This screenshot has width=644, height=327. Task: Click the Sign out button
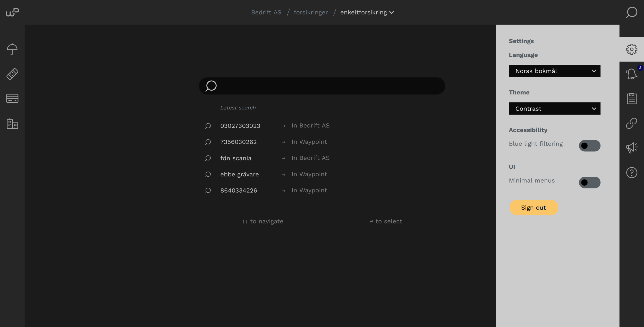[x=533, y=208]
